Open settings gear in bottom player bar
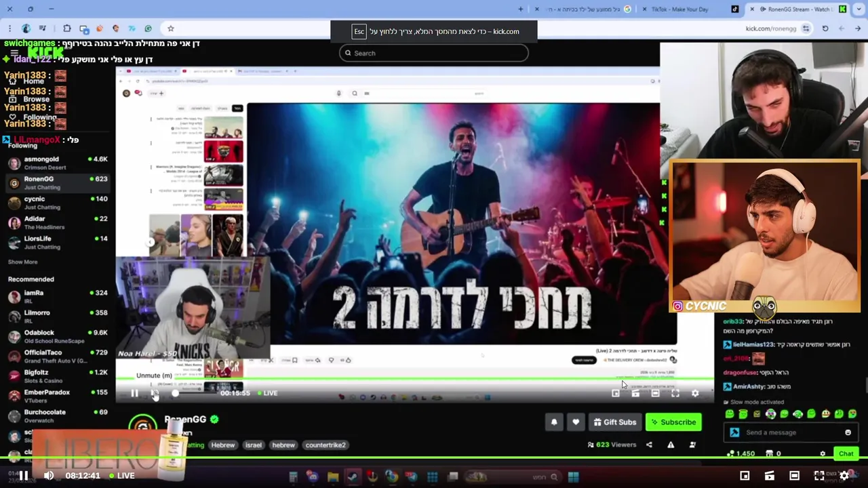 (x=844, y=476)
